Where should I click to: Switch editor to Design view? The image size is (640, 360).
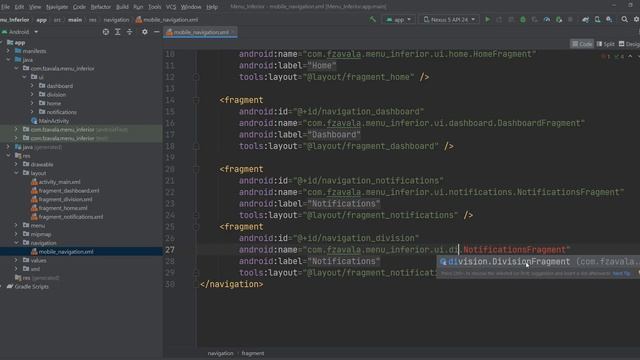point(629,44)
